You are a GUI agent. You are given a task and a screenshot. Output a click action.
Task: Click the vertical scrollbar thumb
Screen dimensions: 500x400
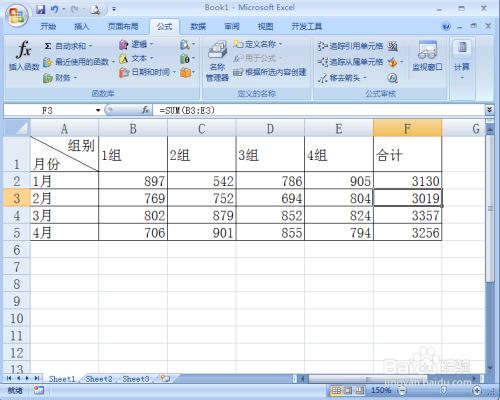tap(490, 209)
